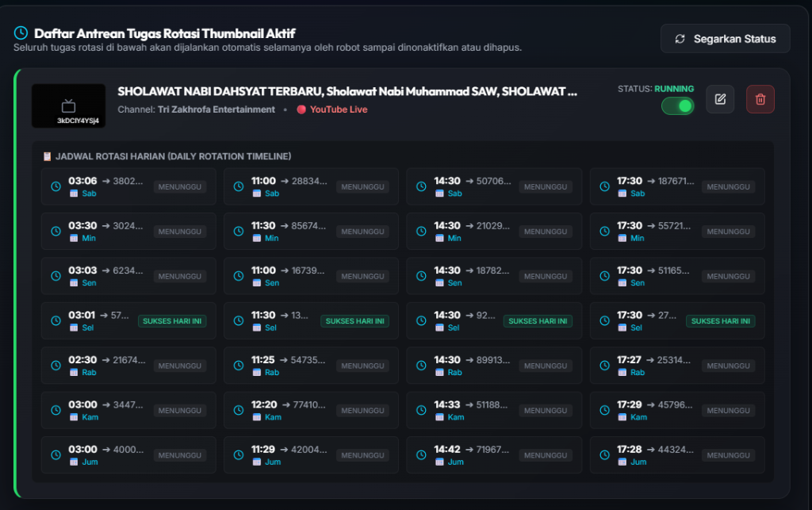Click the 21674... value in the 02:30 Rab slot
Viewport: 812px width, 510px height.
pyautogui.click(x=129, y=360)
